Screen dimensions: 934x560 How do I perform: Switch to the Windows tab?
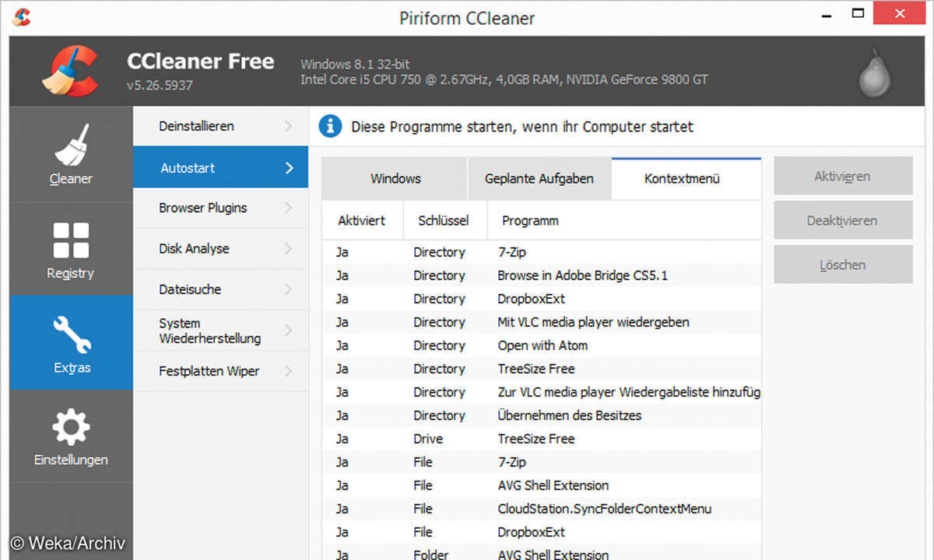[x=395, y=178]
